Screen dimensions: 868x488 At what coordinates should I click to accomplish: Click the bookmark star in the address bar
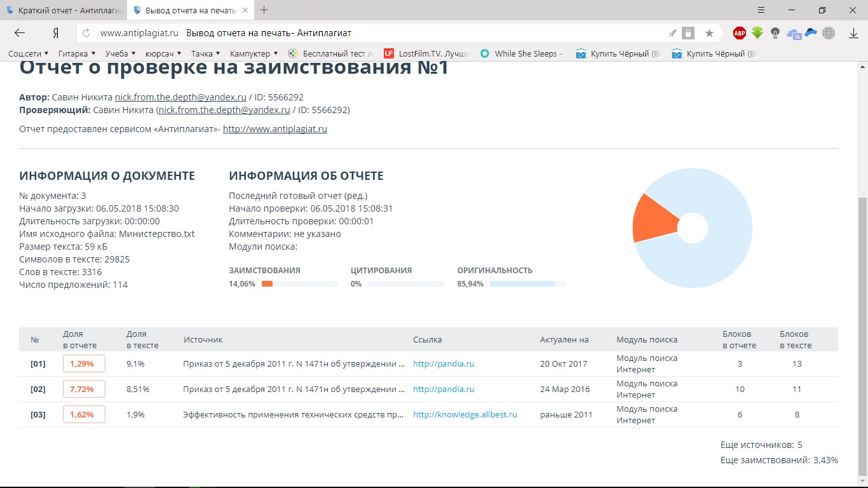pyautogui.click(x=709, y=33)
